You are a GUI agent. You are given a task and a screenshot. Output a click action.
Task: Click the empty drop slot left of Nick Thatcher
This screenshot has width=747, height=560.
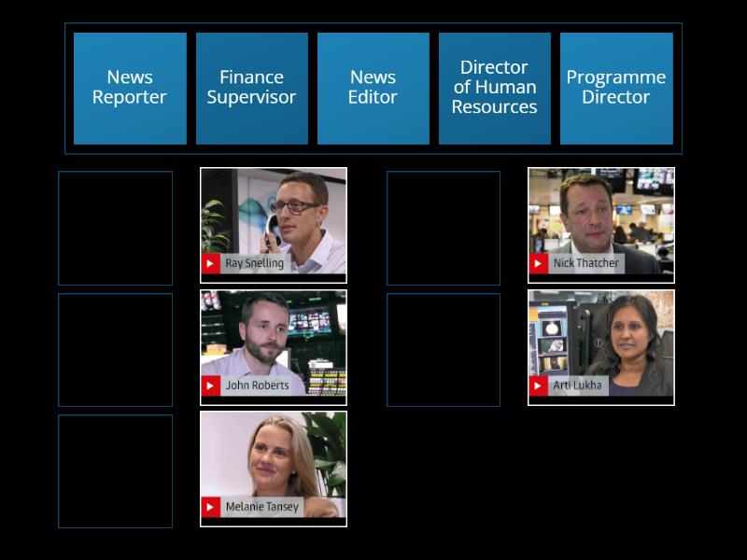[444, 228]
